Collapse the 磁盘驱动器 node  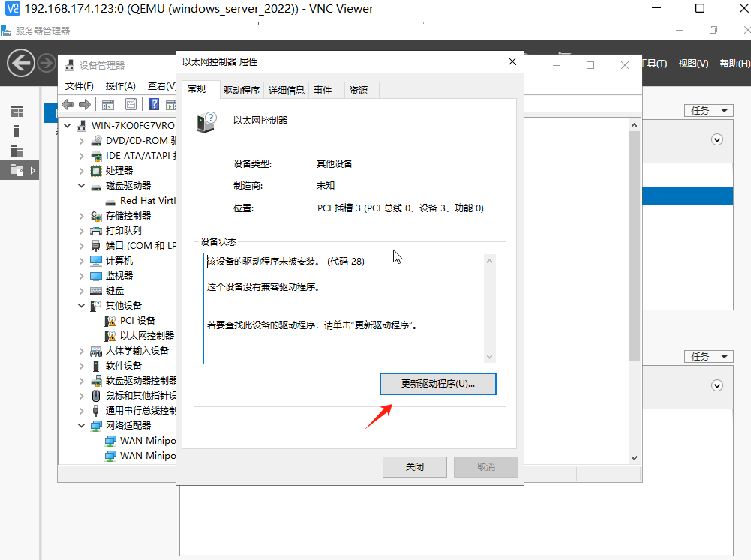coord(82,186)
